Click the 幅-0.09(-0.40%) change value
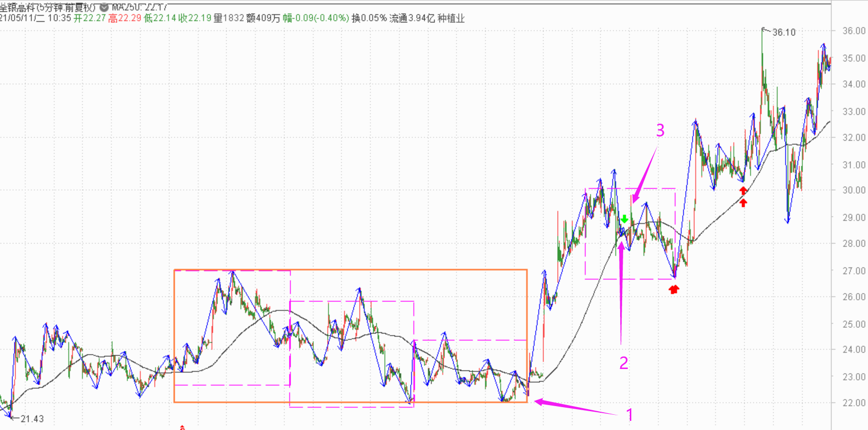 pos(316,18)
